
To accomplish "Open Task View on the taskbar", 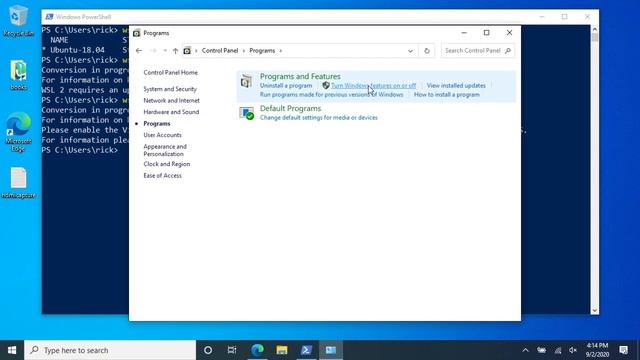I will 232,350.
